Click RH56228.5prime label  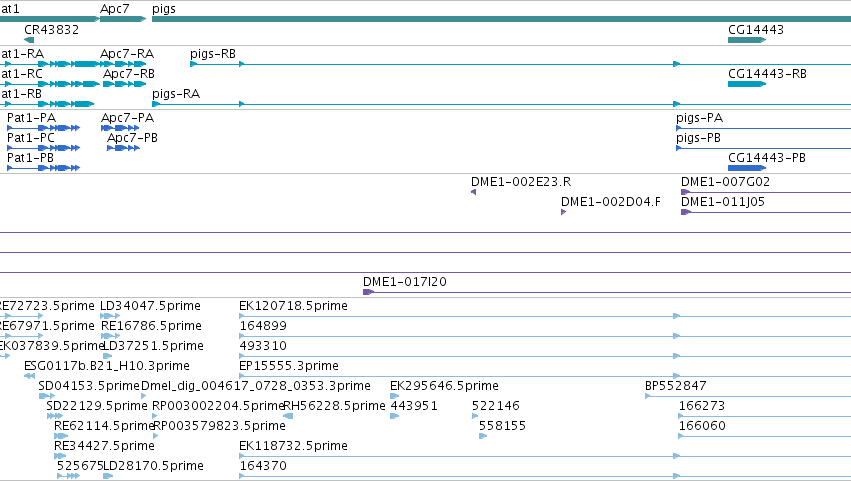point(334,406)
